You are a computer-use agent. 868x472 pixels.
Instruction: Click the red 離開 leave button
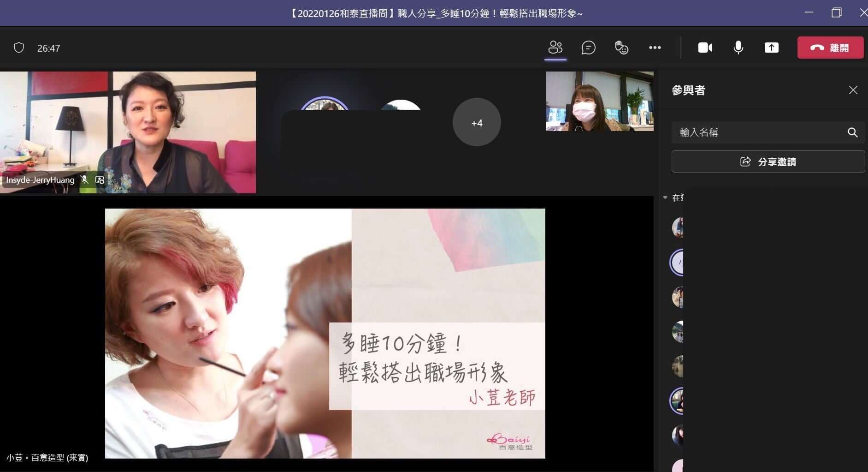click(830, 47)
